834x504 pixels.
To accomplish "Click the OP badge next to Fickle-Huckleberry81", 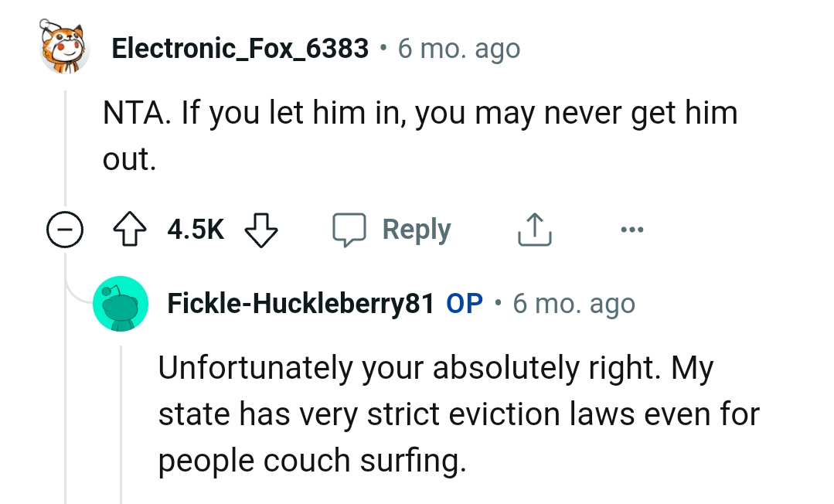I will coord(464,303).
